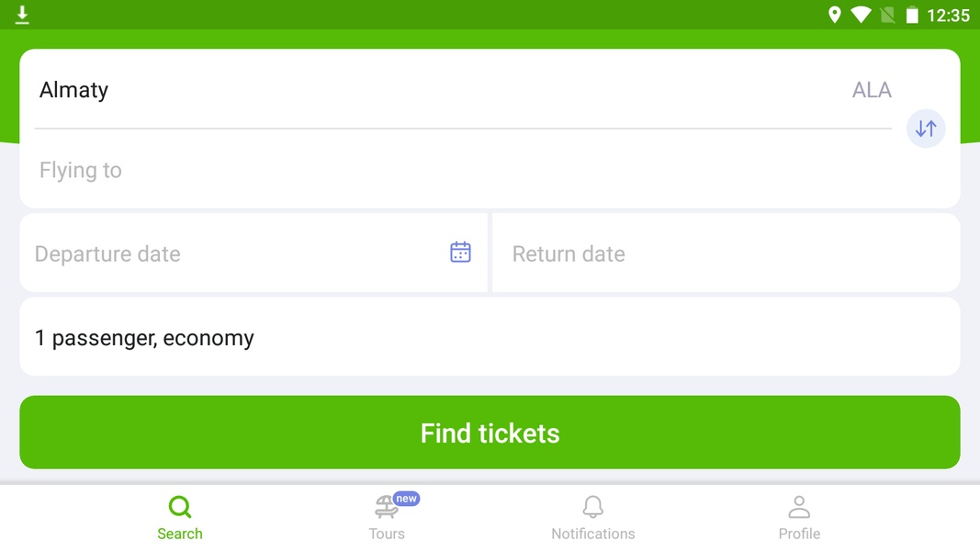This screenshot has height=551, width=980.
Task: Open the download indicator in status bar
Action: point(22,15)
